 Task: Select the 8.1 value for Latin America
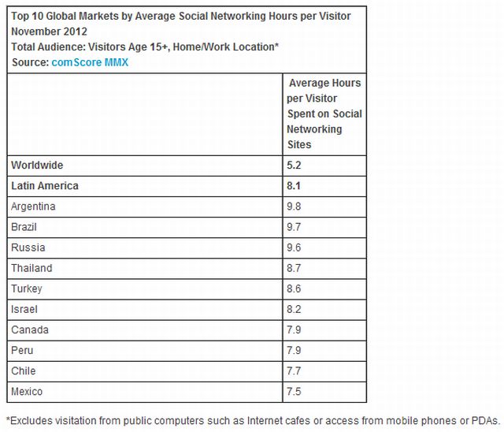coord(295,186)
